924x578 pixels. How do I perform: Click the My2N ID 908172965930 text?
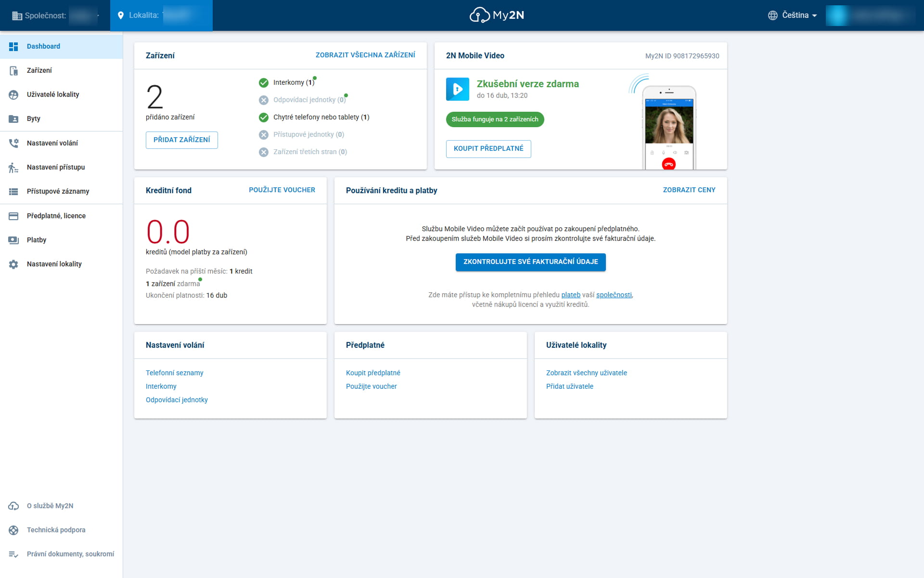(682, 56)
